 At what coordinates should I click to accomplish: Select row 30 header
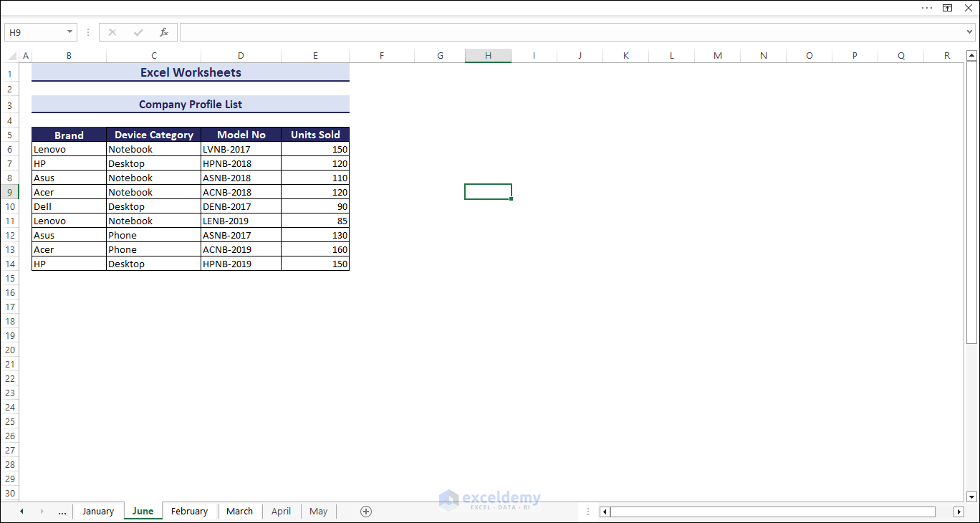tap(10, 493)
